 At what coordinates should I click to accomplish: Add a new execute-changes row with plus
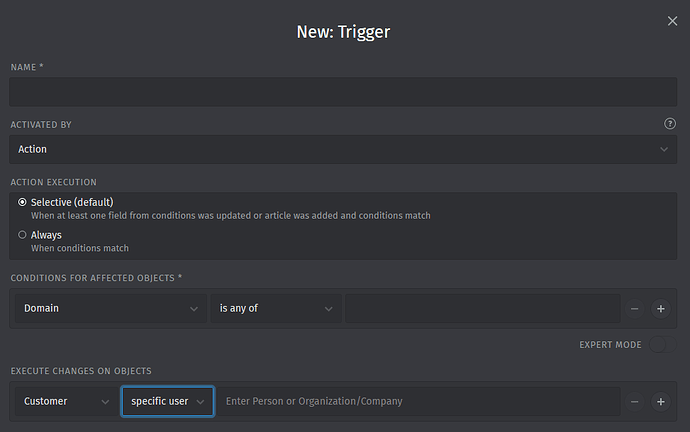[661, 402]
